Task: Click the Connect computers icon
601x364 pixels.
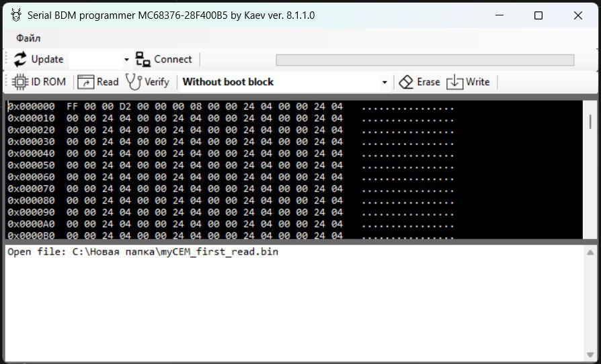Action: pyautogui.click(x=143, y=59)
